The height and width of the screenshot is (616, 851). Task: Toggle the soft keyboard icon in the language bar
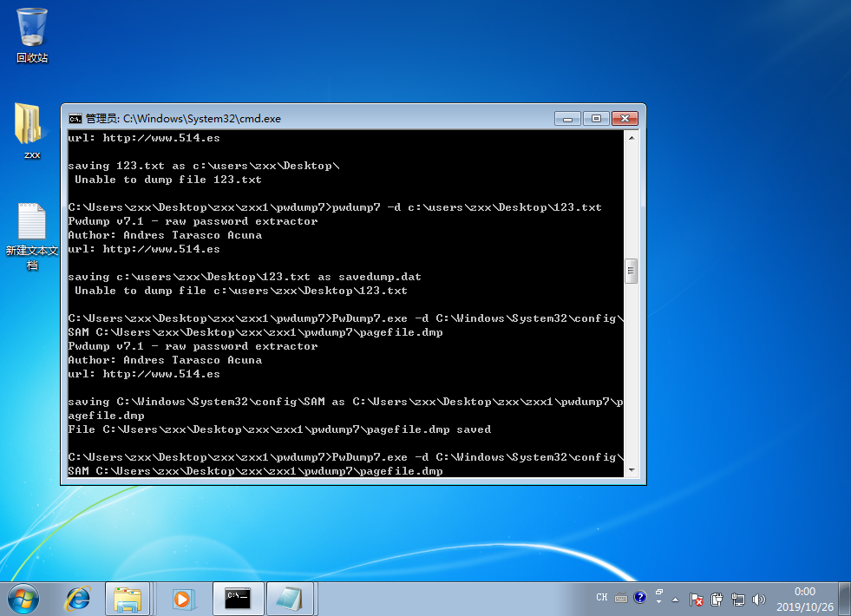tap(621, 598)
